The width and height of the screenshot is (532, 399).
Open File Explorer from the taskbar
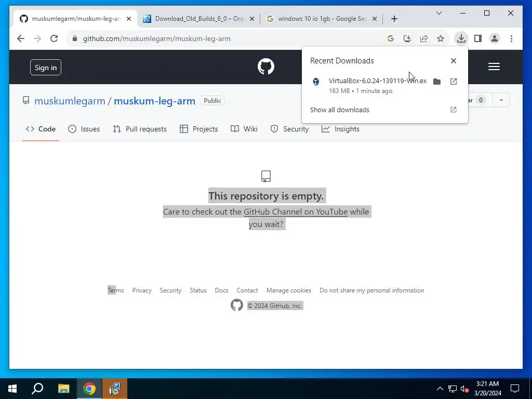pos(63,389)
